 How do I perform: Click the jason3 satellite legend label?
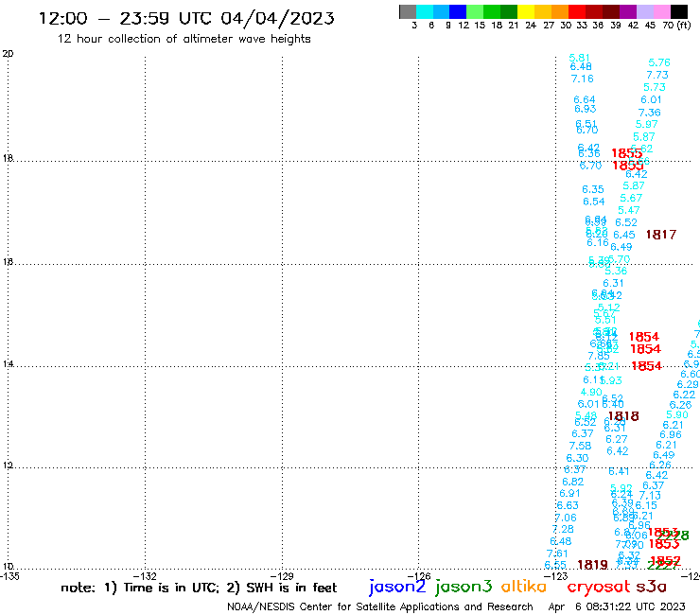point(464,588)
